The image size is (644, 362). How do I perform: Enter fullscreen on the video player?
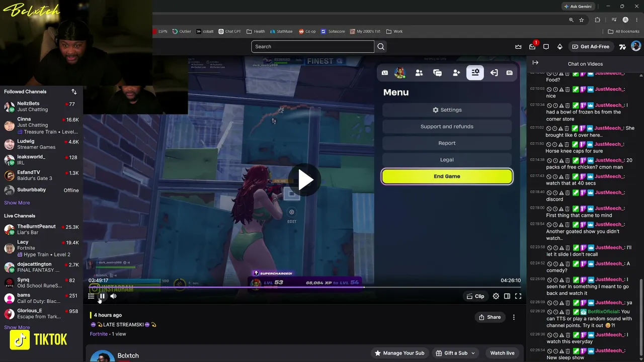pos(518,296)
